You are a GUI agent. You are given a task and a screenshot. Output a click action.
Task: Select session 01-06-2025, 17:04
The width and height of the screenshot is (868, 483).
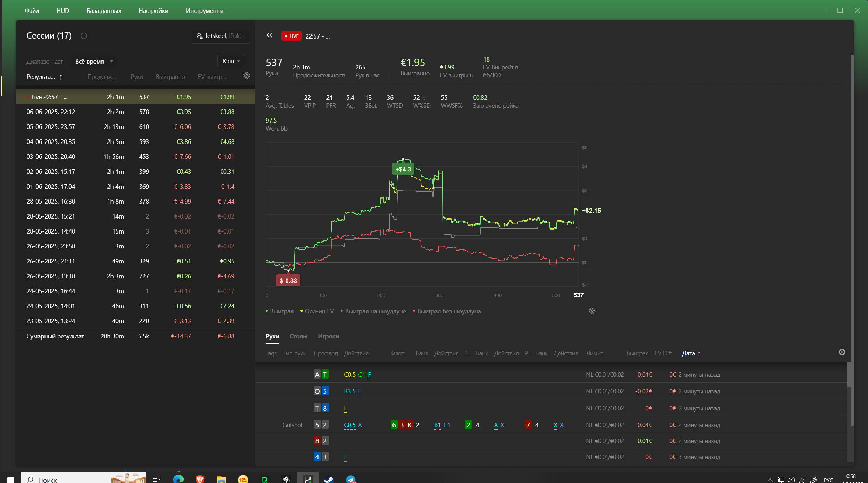tap(136, 186)
